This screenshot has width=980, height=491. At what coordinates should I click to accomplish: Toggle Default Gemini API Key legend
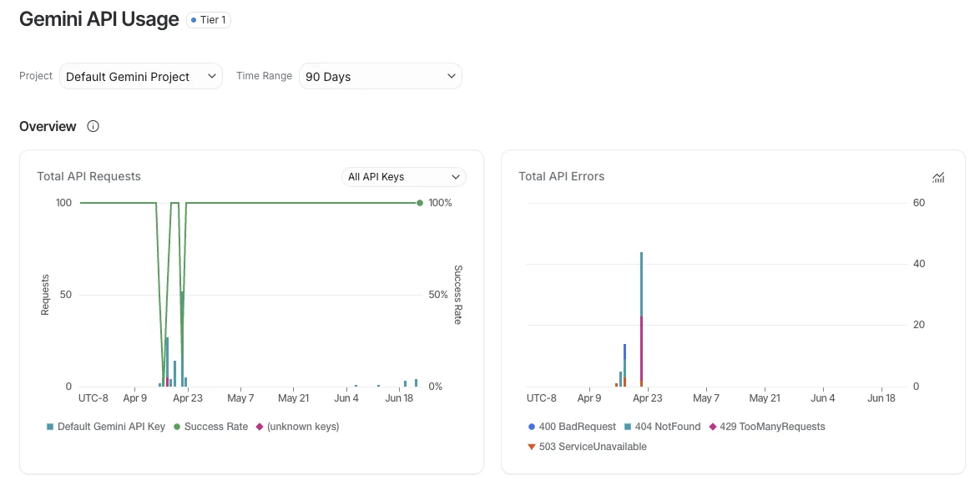pos(106,427)
